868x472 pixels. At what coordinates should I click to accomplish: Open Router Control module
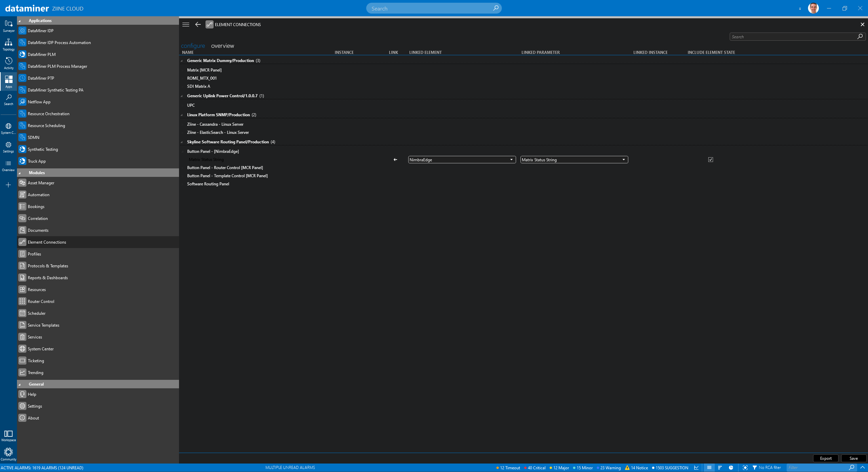point(98,301)
